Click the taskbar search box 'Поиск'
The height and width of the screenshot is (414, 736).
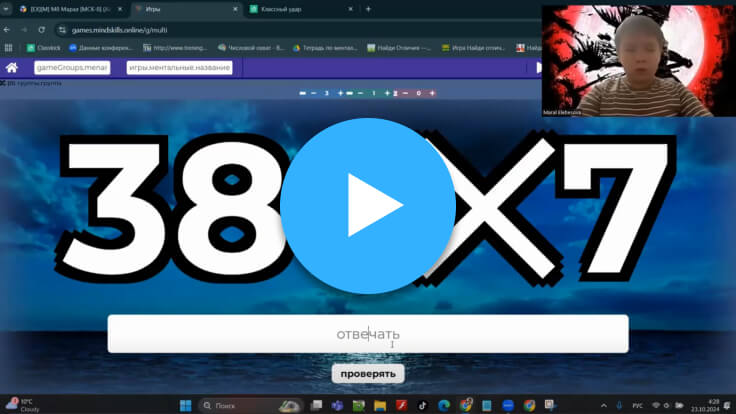click(x=245, y=405)
